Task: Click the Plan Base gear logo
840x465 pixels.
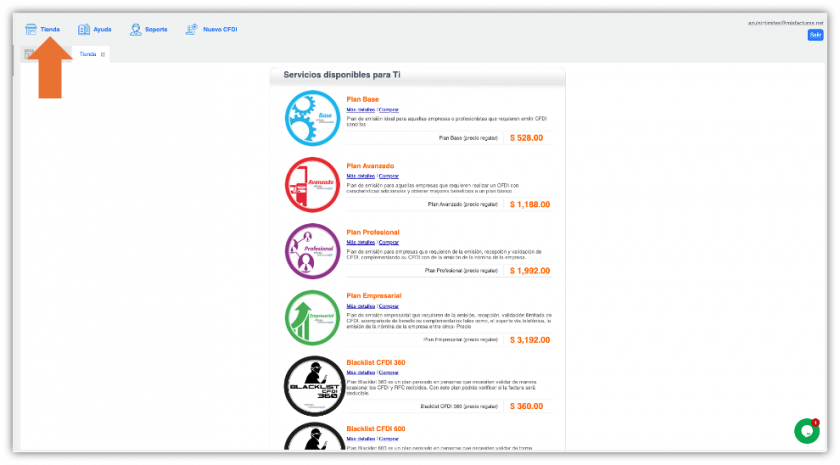Action: pyautogui.click(x=312, y=118)
